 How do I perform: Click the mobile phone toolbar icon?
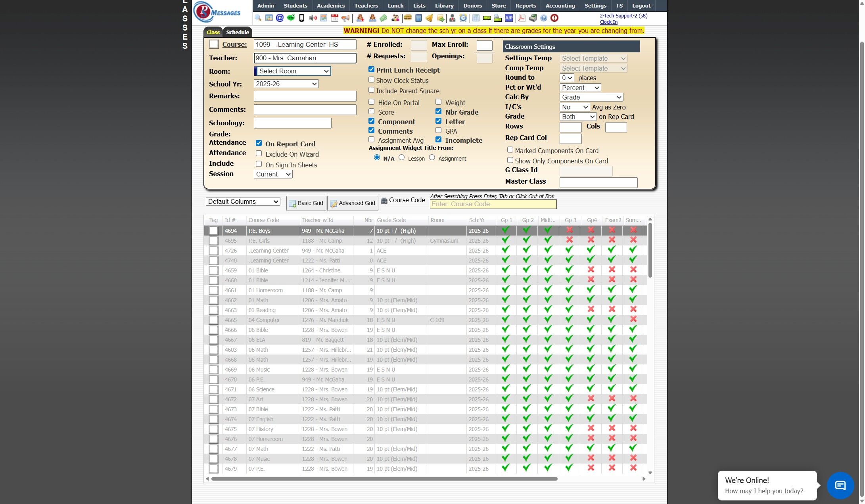[301, 18]
